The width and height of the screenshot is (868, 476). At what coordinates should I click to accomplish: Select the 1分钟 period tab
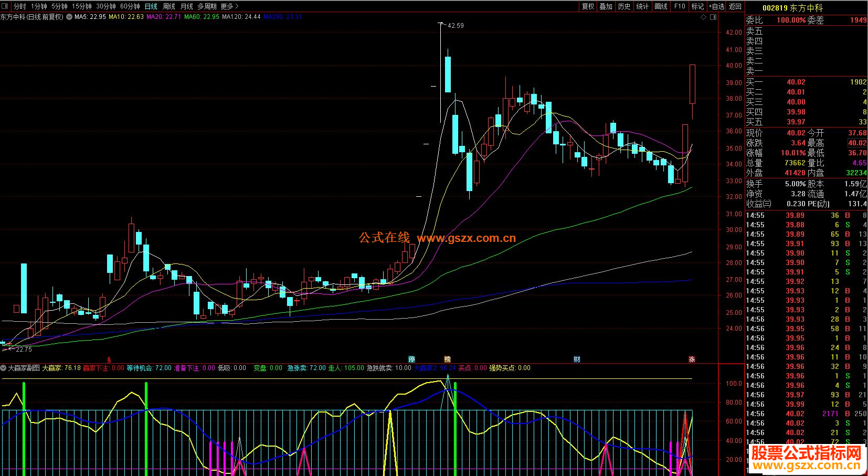[x=39, y=6]
